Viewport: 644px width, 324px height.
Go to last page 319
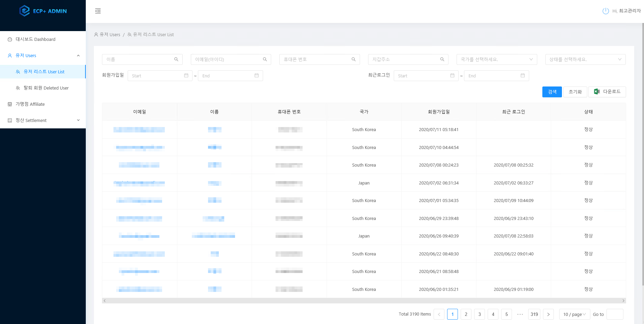(x=534, y=314)
